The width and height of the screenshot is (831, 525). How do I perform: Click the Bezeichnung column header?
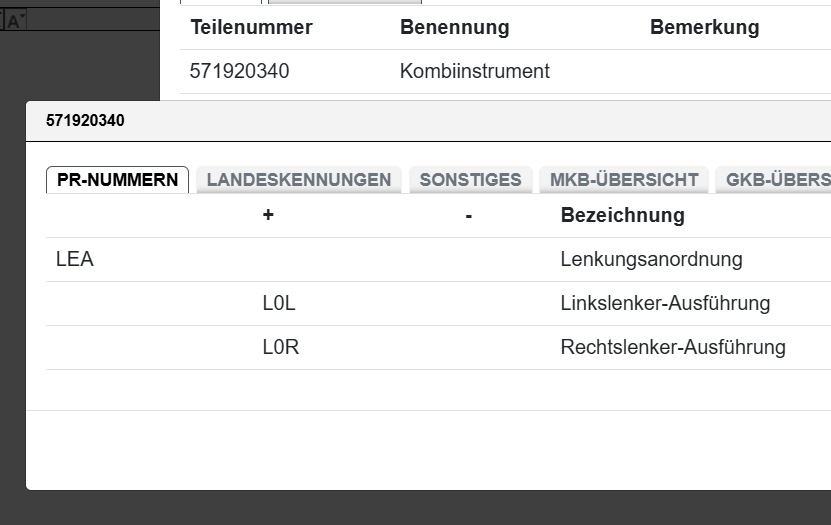[x=622, y=215]
